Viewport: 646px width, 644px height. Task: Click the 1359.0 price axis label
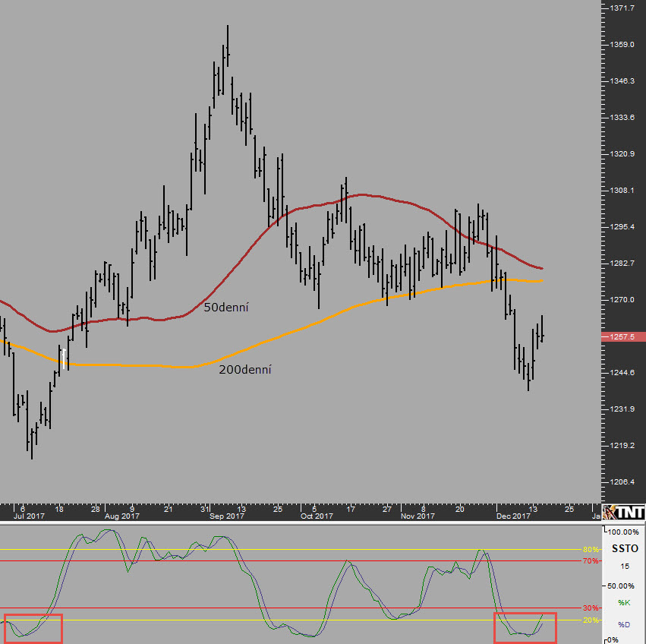coord(622,45)
